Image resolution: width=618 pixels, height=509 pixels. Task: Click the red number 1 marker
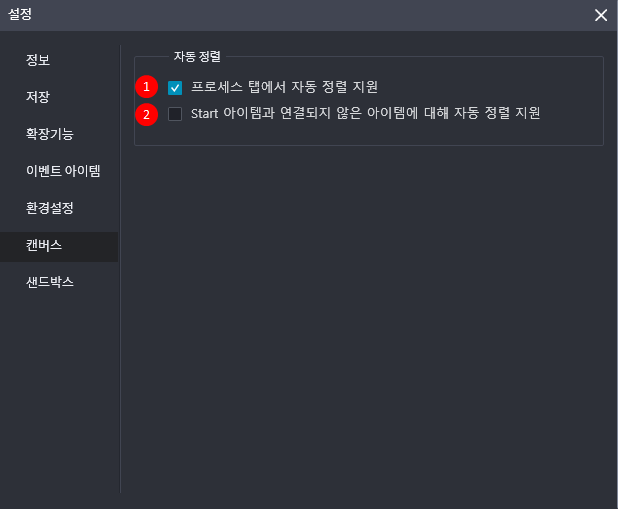(147, 86)
